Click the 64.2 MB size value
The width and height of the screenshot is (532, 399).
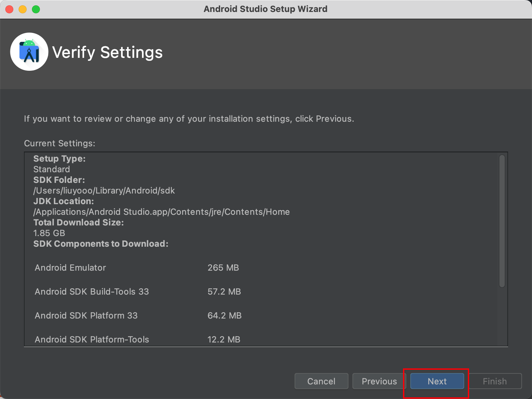pyautogui.click(x=224, y=316)
